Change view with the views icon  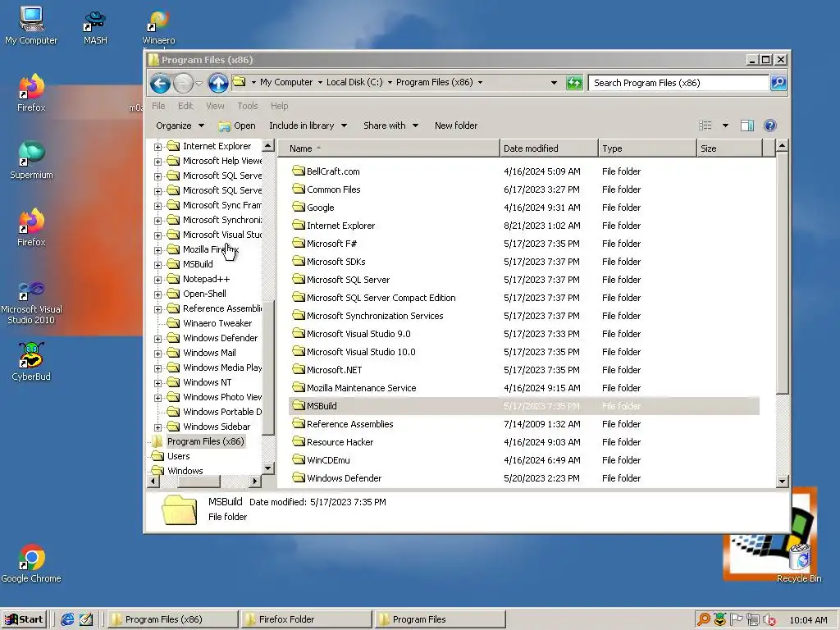705,126
